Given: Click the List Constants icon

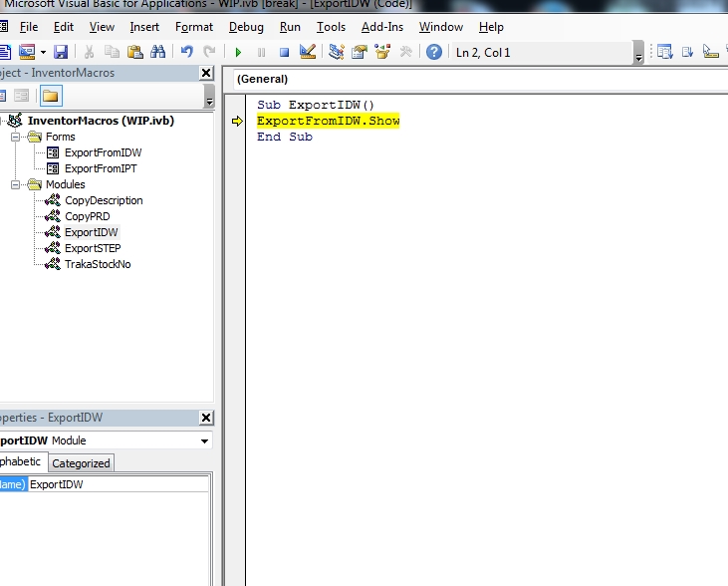Looking at the screenshot, I should 687,52.
